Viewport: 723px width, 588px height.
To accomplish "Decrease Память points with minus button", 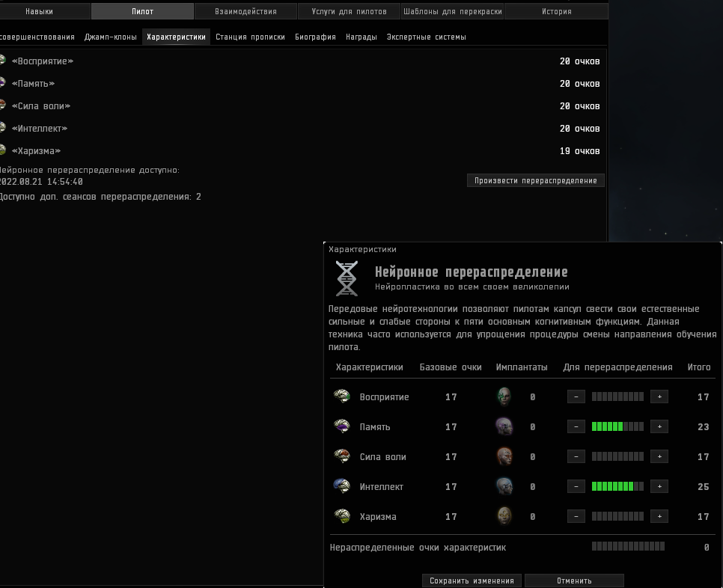I will [x=576, y=426].
